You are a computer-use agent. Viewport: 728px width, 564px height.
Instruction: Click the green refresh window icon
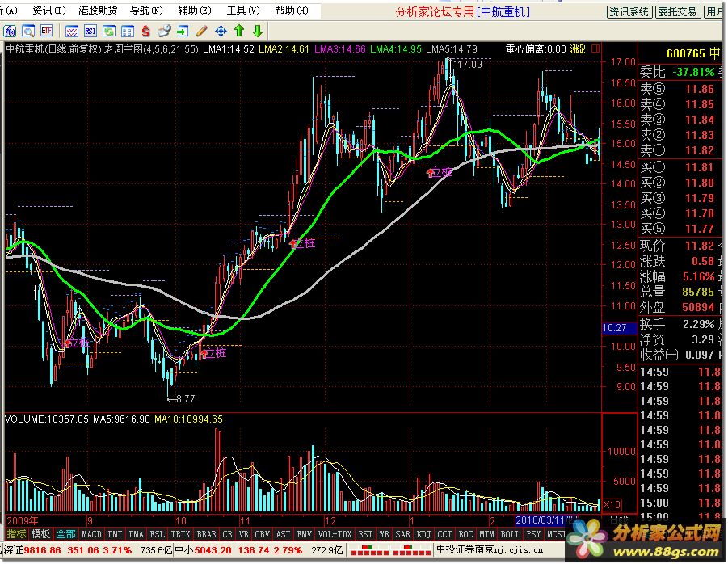coord(109,31)
